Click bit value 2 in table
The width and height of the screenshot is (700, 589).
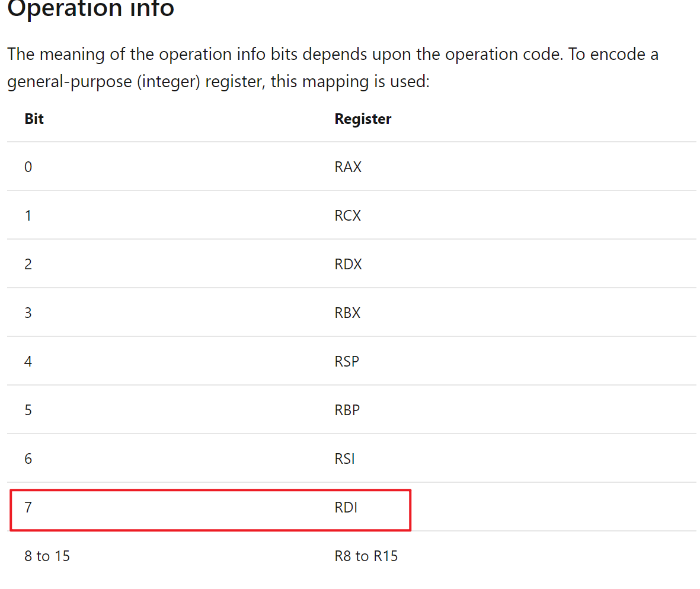pos(28,264)
